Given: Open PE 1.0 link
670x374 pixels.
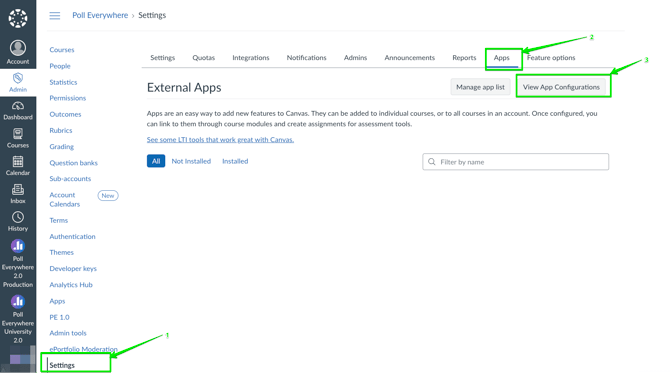Looking at the screenshot, I should pyautogui.click(x=59, y=318).
